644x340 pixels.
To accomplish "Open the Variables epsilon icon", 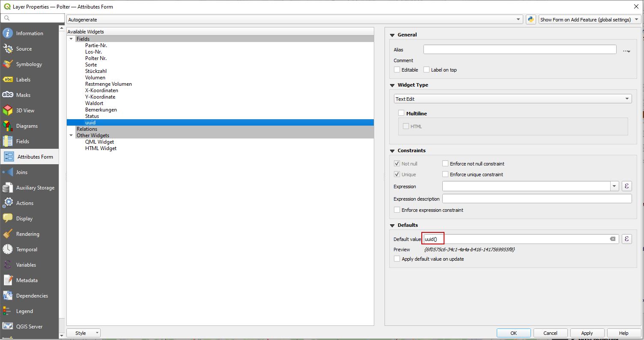I will 8,265.
